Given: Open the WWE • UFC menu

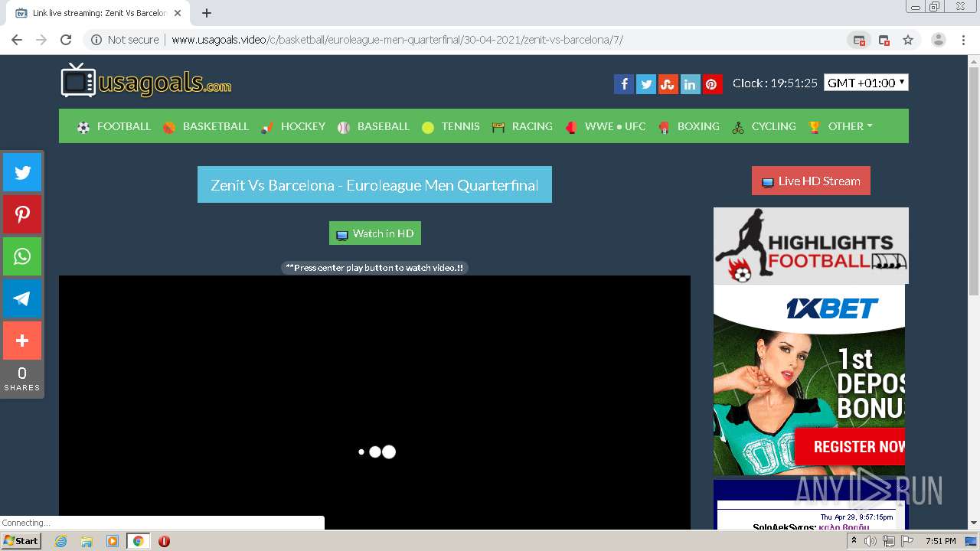Looking at the screenshot, I should (x=606, y=126).
